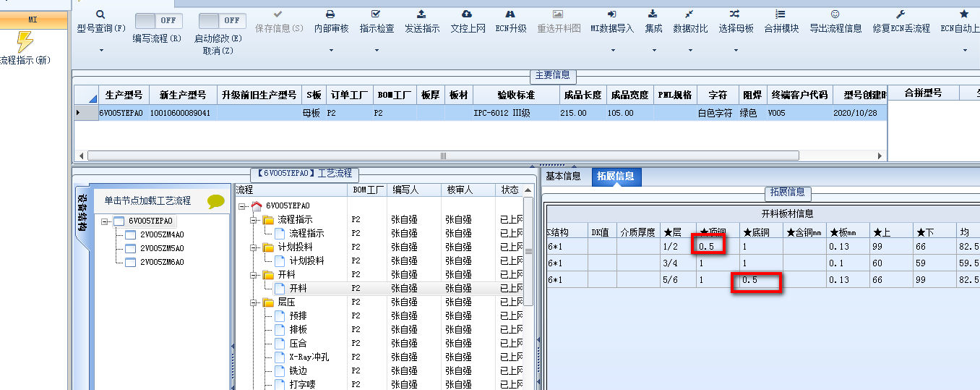Click the 预排 document icon
The height and width of the screenshot is (390, 980).
click(x=280, y=315)
